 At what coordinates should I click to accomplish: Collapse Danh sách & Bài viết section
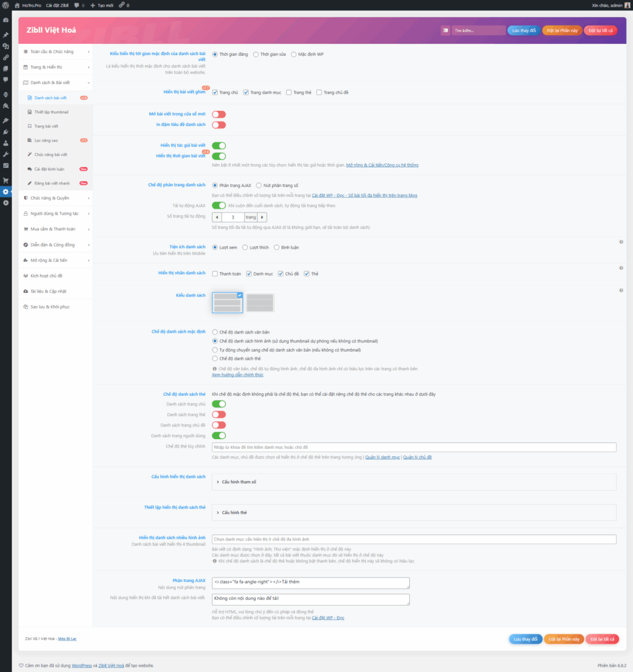click(56, 82)
